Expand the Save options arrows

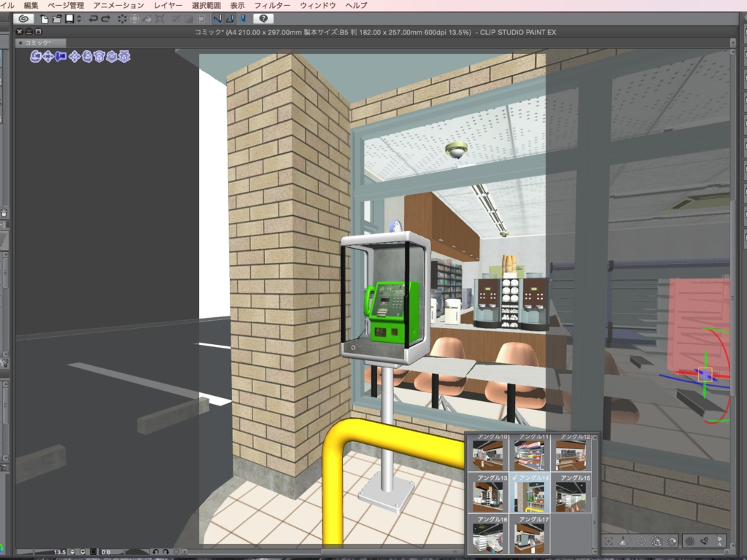click(x=79, y=18)
